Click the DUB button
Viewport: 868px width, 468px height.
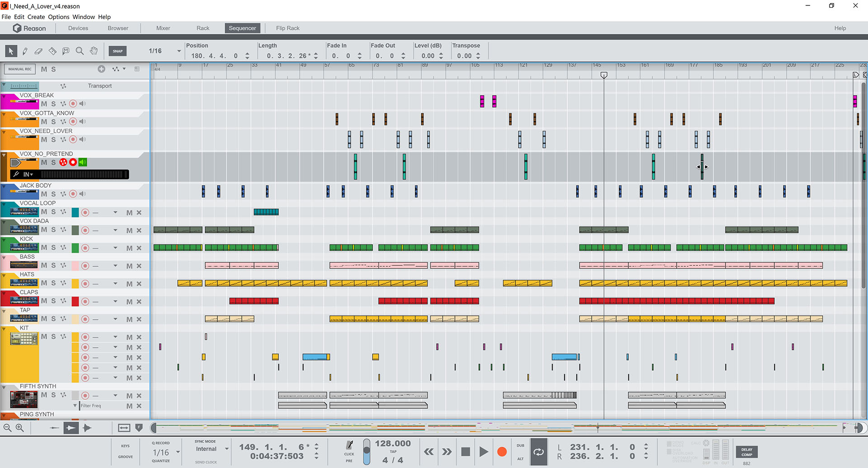tap(520, 445)
